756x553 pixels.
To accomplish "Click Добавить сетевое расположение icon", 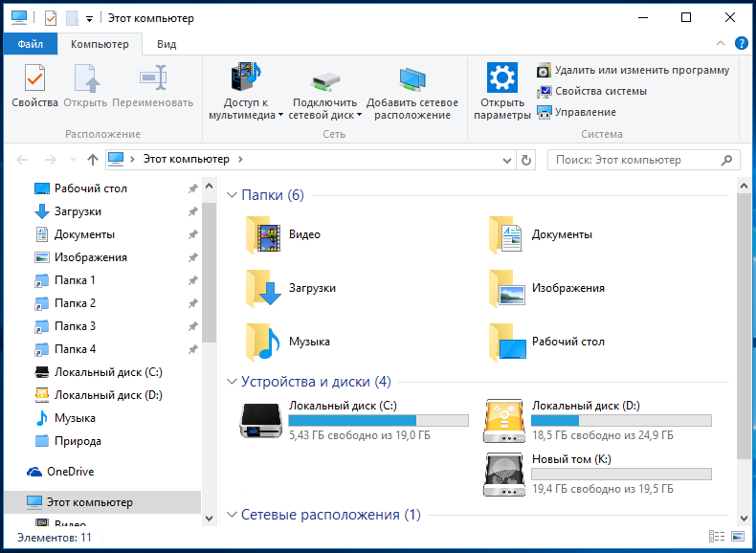I will [x=412, y=78].
